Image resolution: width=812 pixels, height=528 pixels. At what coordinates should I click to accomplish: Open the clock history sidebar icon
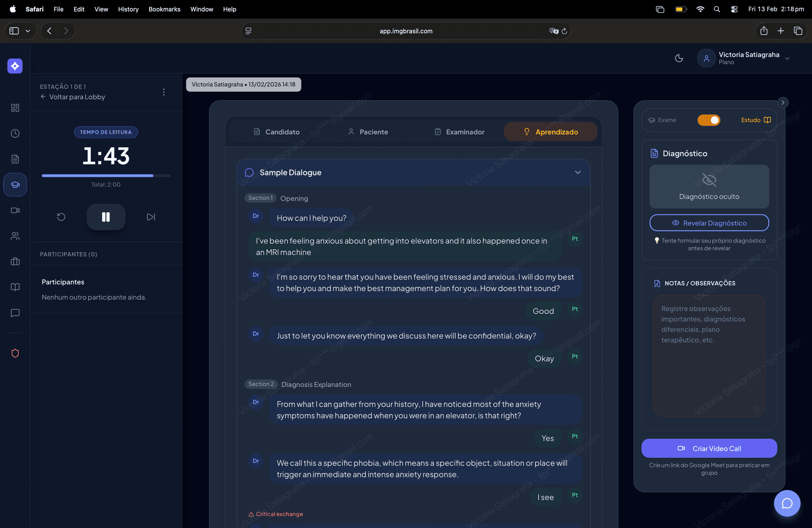pos(15,134)
